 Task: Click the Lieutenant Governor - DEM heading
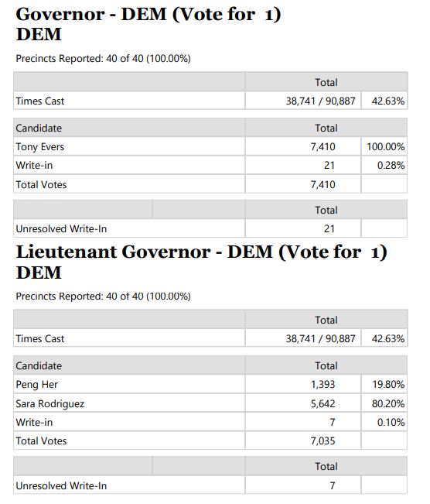201,262
